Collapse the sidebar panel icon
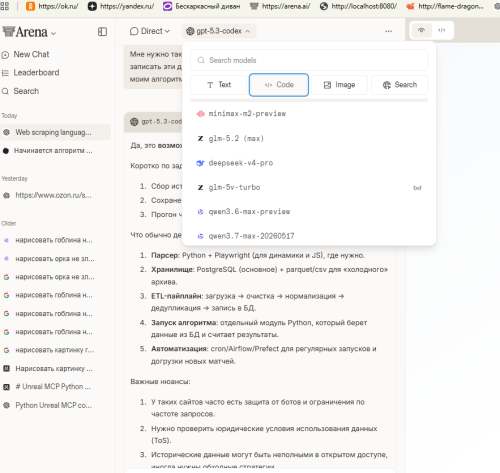The height and width of the screenshot is (473, 500). tap(102, 32)
